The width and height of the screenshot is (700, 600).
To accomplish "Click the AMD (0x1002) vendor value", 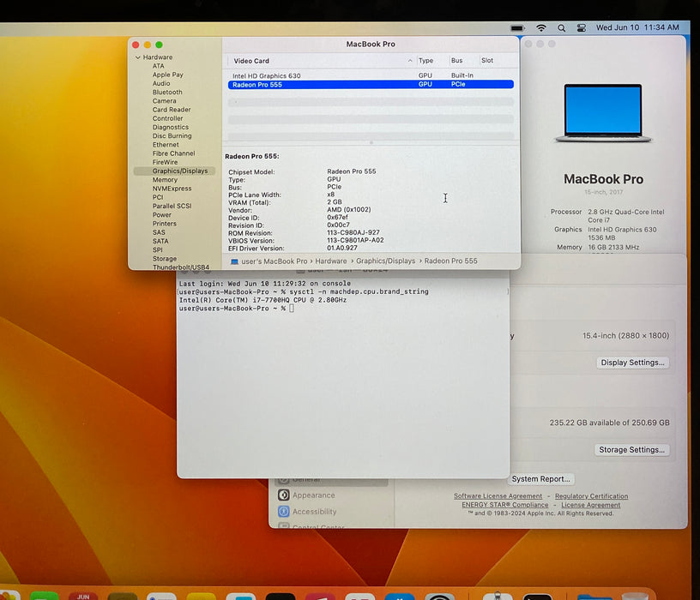I will click(348, 209).
